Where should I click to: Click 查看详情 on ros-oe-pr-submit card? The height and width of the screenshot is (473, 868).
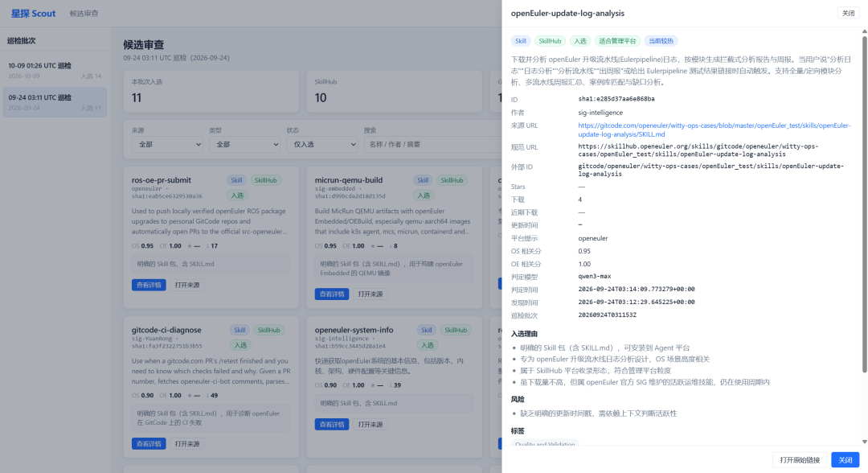pos(149,285)
